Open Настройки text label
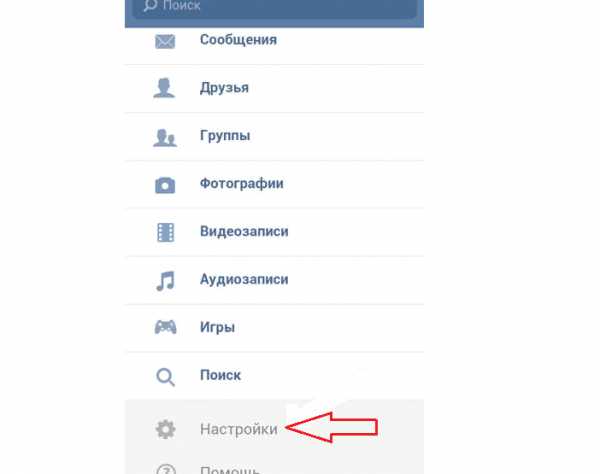This screenshot has height=474, width=600. pyautogui.click(x=239, y=429)
